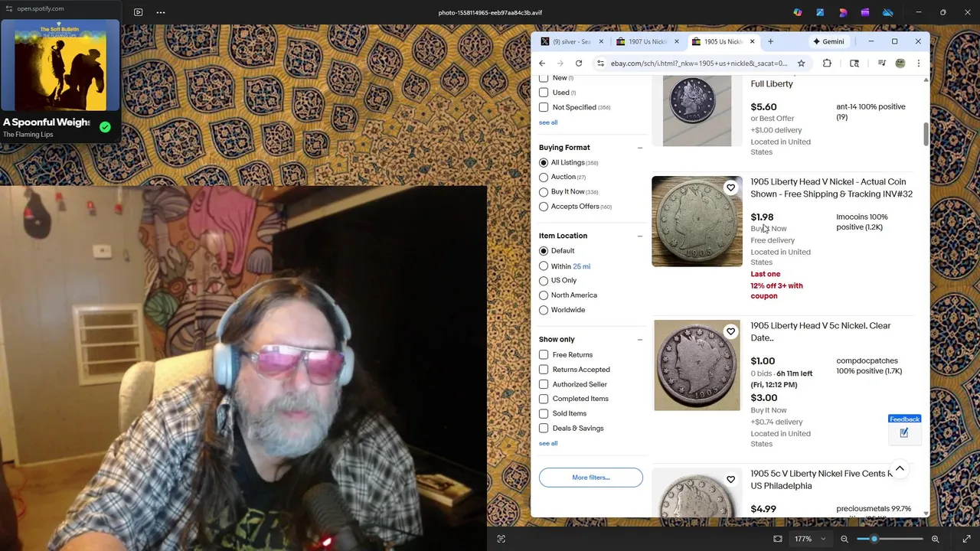
Task: Watch the 1905 Liberty Head Clear Date listing
Action: pos(730,331)
